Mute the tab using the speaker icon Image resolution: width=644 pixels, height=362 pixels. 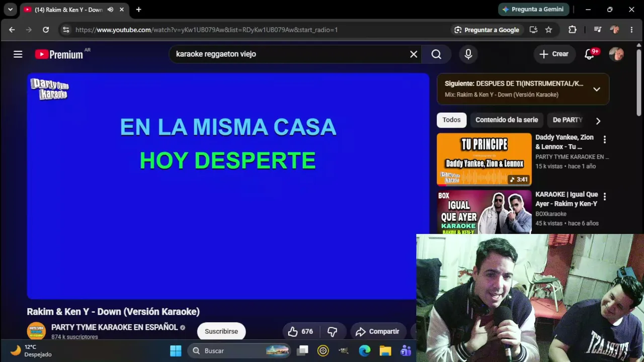(x=110, y=10)
